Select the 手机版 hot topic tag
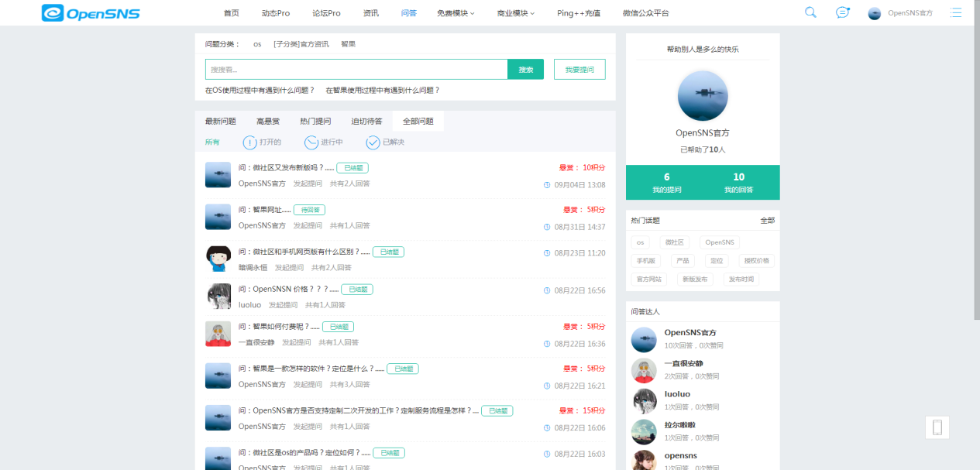 pos(645,261)
